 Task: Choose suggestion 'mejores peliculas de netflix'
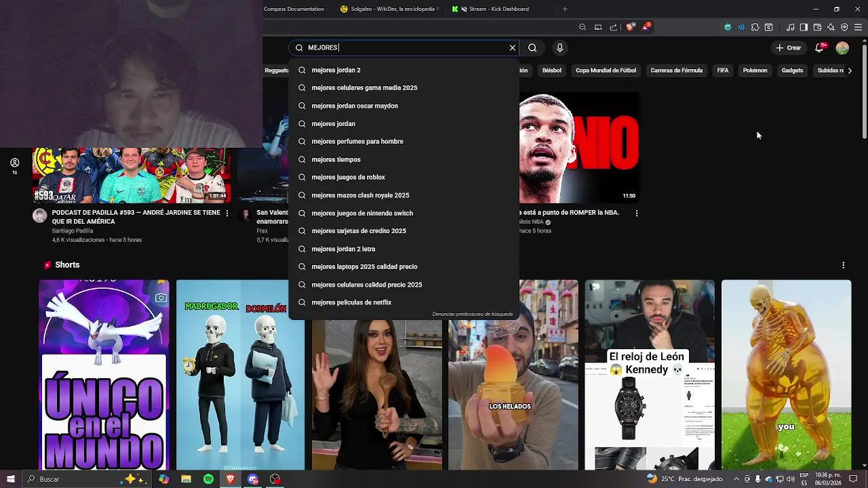pyautogui.click(x=404, y=302)
